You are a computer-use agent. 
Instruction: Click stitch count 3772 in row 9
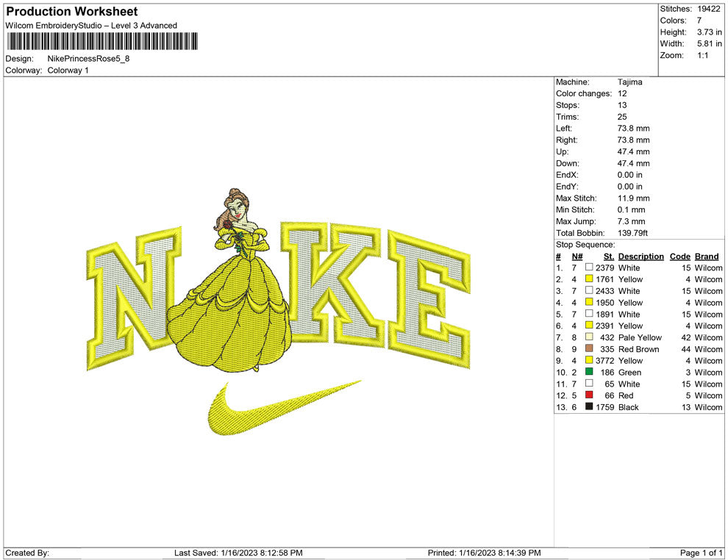tap(605, 361)
